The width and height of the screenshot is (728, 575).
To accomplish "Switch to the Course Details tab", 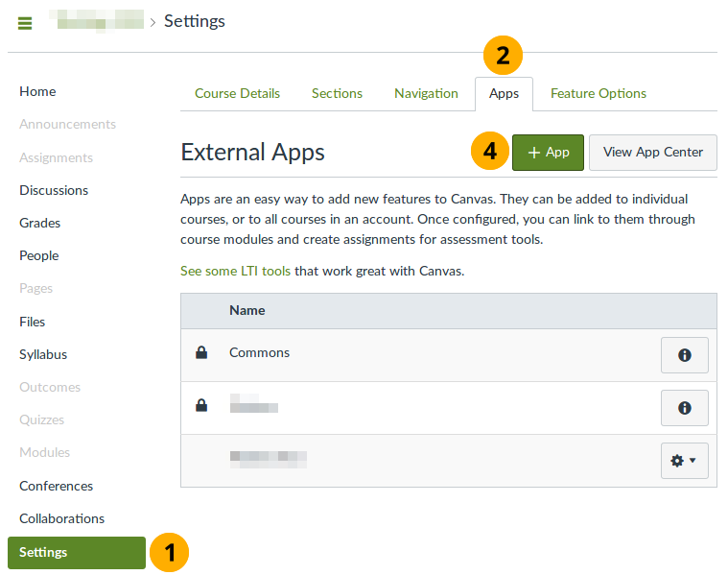I will (237, 94).
